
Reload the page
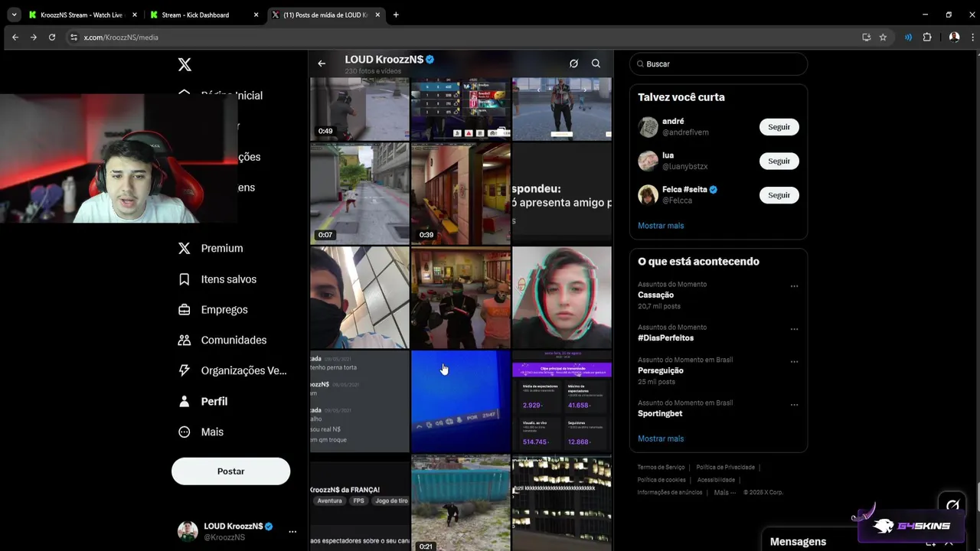52,37
